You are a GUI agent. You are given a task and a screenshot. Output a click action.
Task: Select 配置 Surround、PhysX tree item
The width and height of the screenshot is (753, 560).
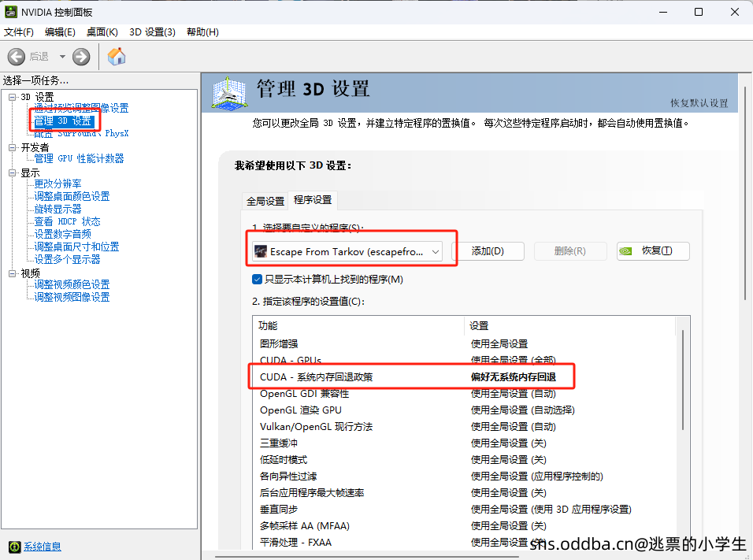pyautogui.click(x=81, y=134)
